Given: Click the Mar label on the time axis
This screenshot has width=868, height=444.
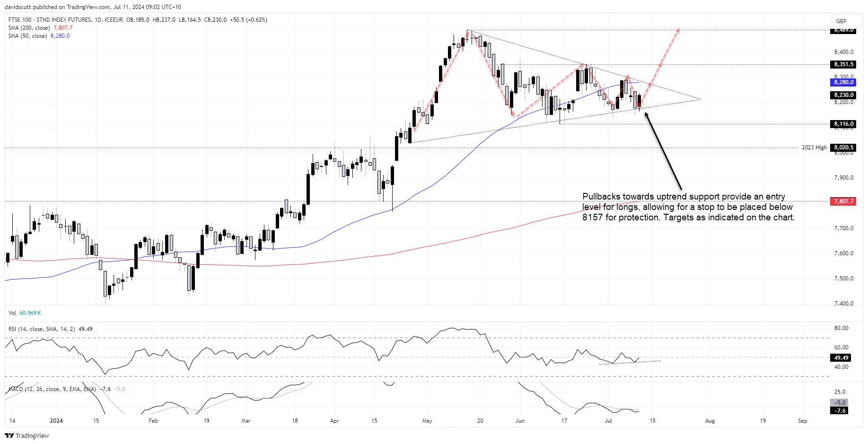Looking at the screenshot, I should coord(246,421).
